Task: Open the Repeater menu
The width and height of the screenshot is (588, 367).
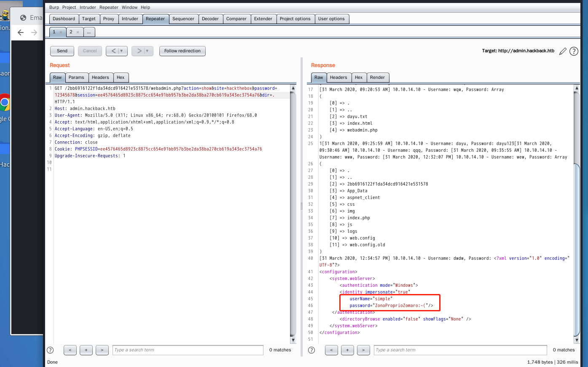Action: tap(109, 7)
